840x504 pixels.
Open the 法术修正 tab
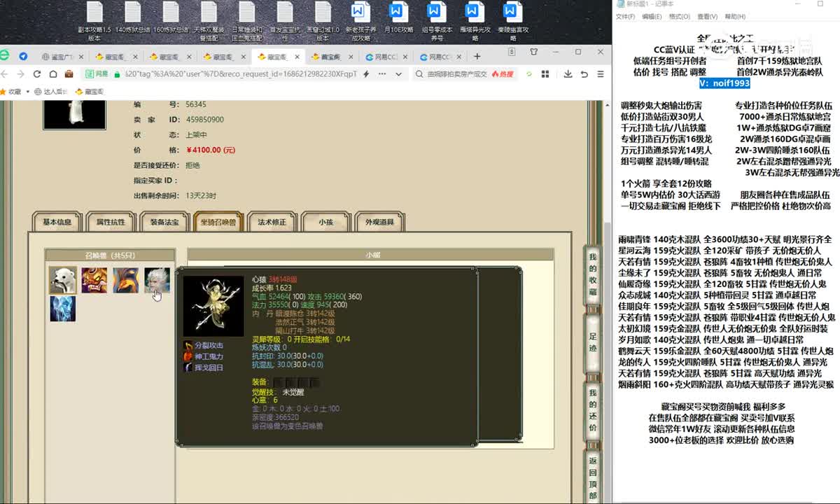click(x=272, y=223)
